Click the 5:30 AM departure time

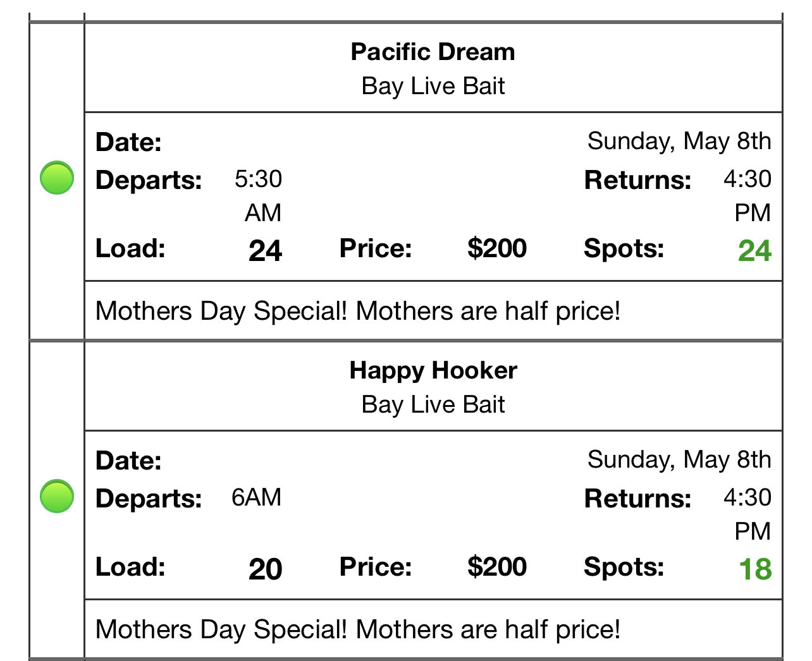(x=258, y=196)
